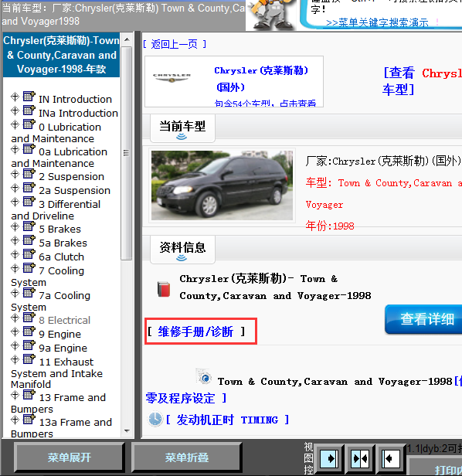Click the view-control center split button

point(360,458)
